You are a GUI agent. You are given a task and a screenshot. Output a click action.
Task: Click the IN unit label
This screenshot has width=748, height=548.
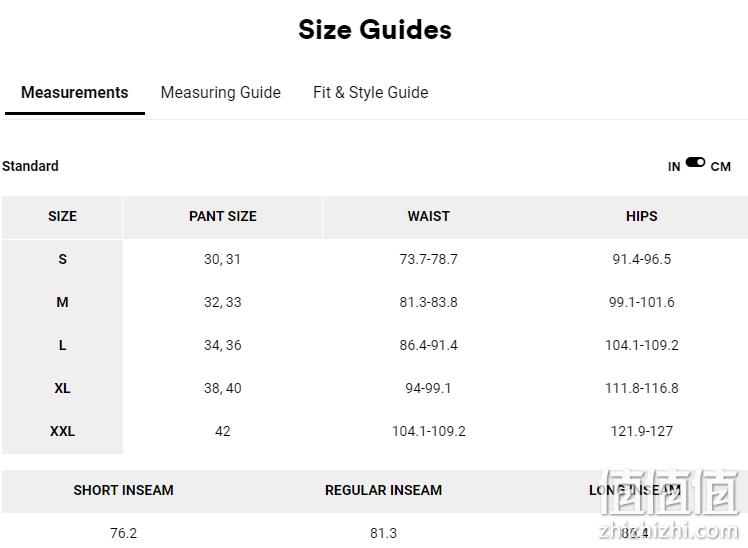[x=674, y=167]
